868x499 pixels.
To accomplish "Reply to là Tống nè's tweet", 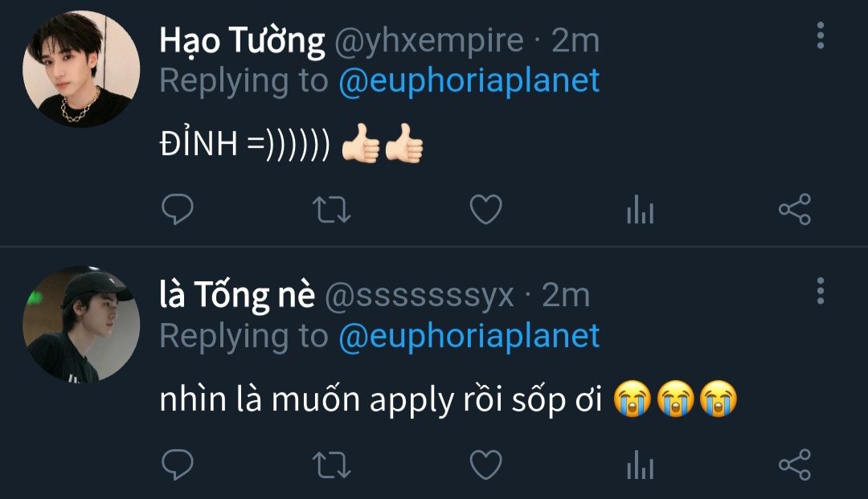I will tap(178, 464).
